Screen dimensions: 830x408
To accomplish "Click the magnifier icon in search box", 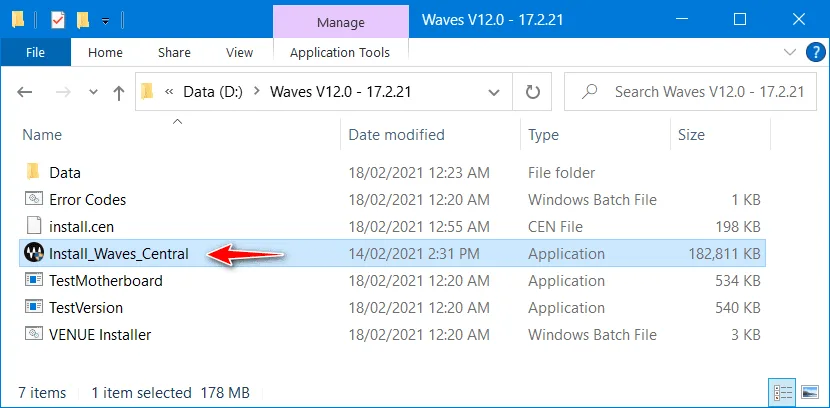I will [x=589, y=92].
